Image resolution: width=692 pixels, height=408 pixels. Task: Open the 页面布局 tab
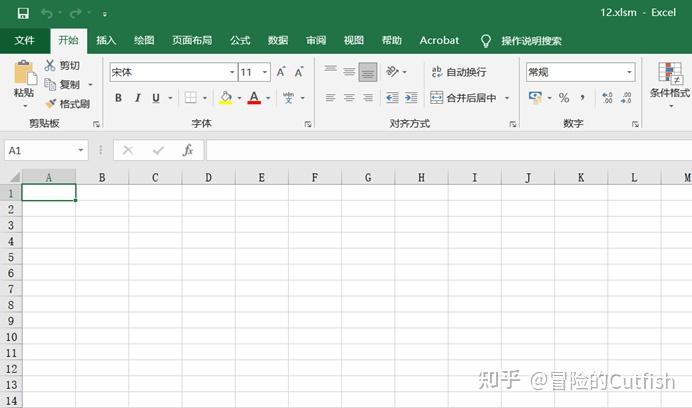pos(192,41)
